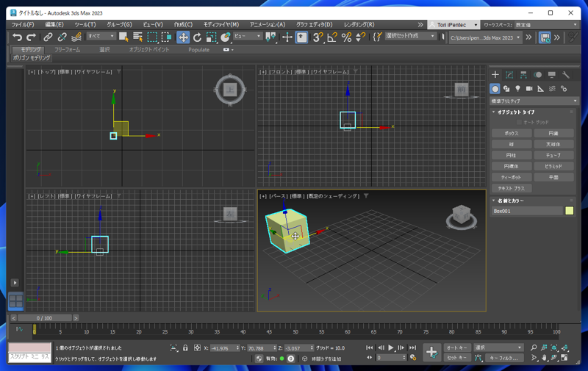Open the project path dropdown

(485, 37)
